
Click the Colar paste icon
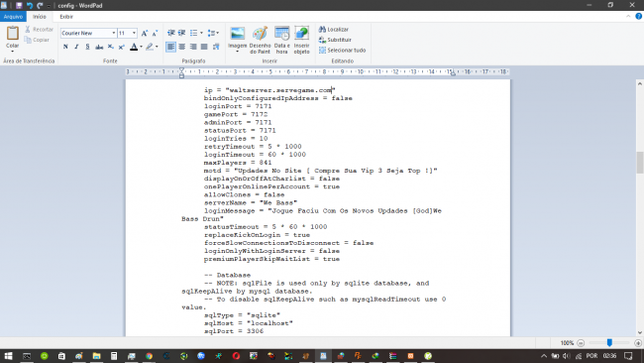point(12,34)
